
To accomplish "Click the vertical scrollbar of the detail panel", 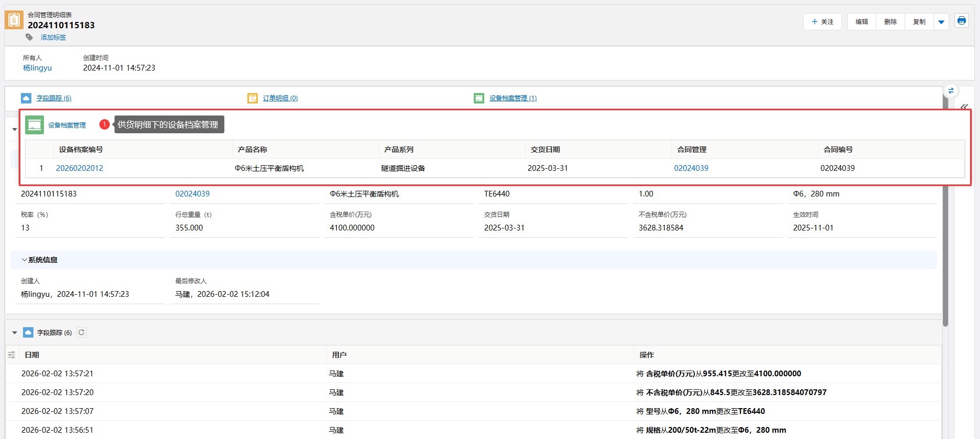I will tap(945, 251).
